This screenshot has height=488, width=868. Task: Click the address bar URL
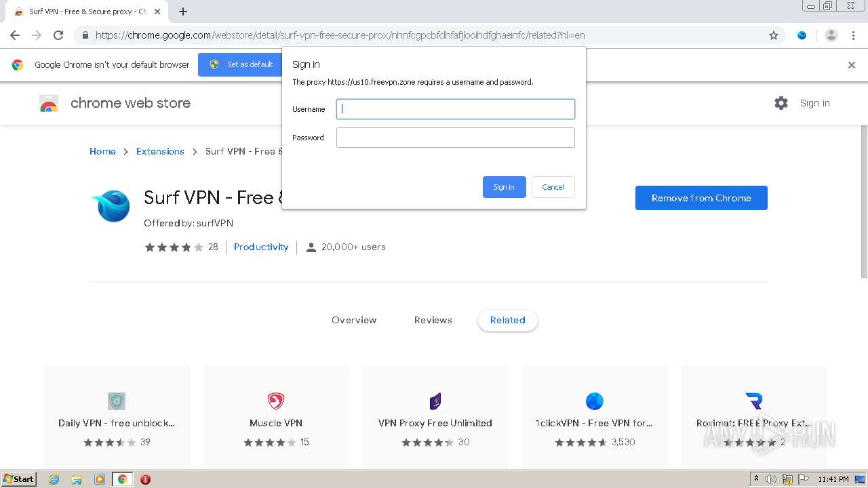(340, 35)
